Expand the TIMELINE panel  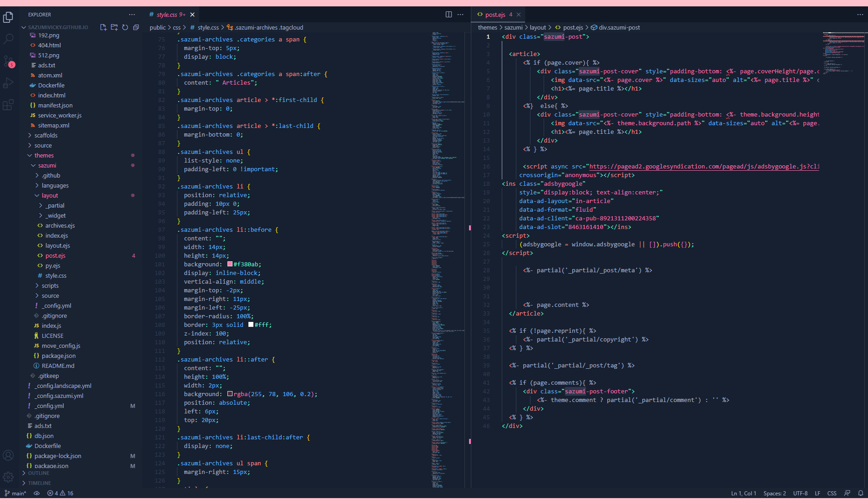(39, 483)
